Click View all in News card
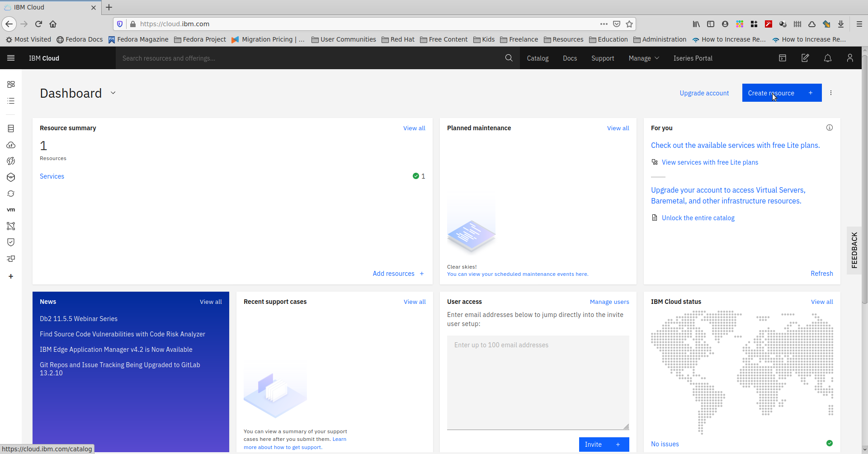Image resolution: width=868 pixels, height=454 pixels. click(x=211, y=302)
